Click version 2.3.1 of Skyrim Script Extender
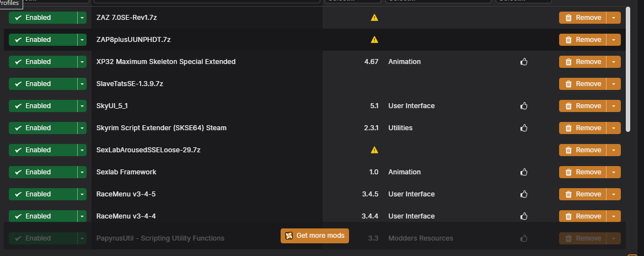This screenshot has height=256, width=644. coord(371,128)
